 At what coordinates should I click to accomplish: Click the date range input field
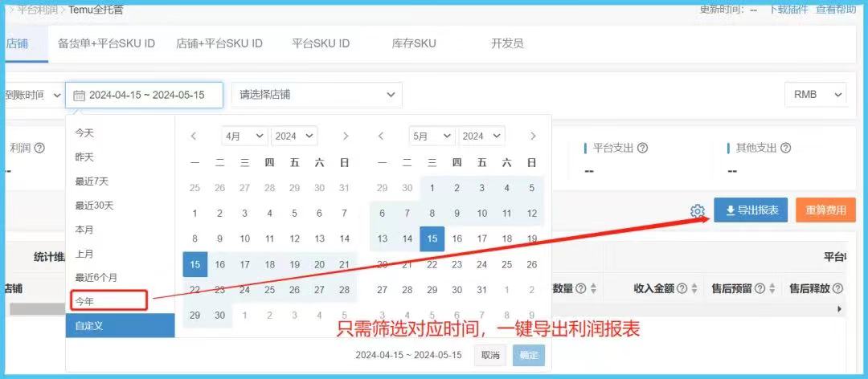144,96
